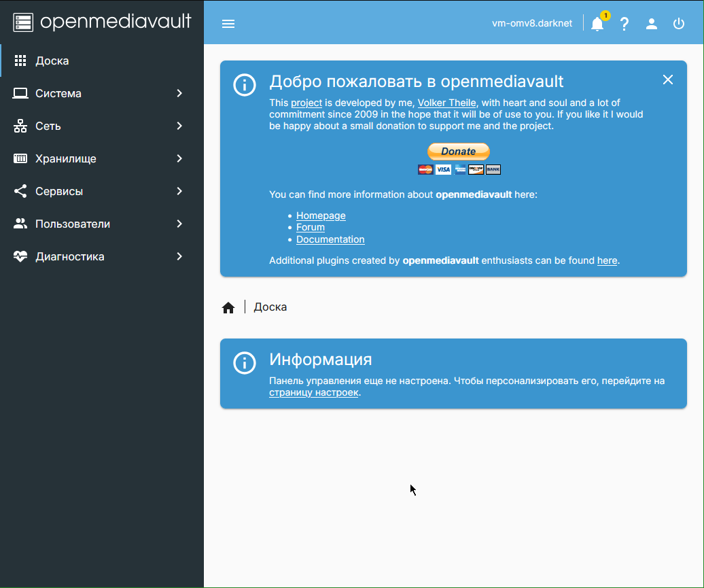Expand the Пользователи menu chevron
This screenshot has width=704, height=588.
pyautogui.click(x=179, y=224)
